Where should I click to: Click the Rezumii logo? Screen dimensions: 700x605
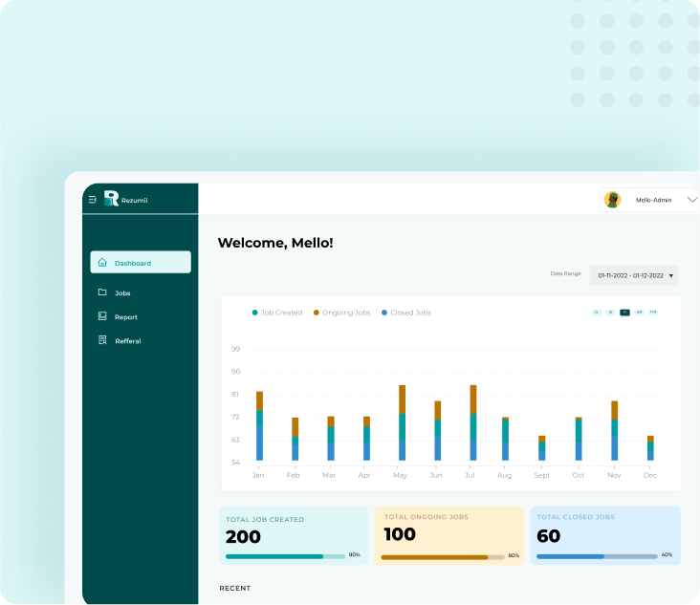click(x=111, y=199)
